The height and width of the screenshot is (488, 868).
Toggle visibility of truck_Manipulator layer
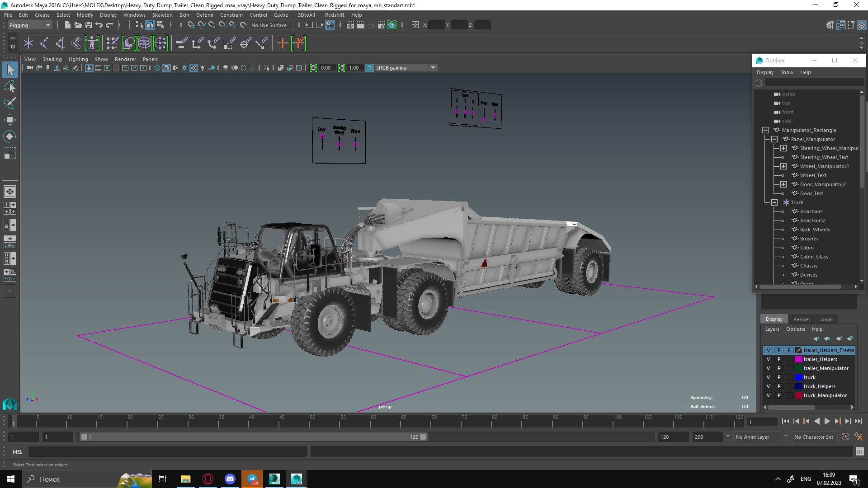(x=768, y=395)
